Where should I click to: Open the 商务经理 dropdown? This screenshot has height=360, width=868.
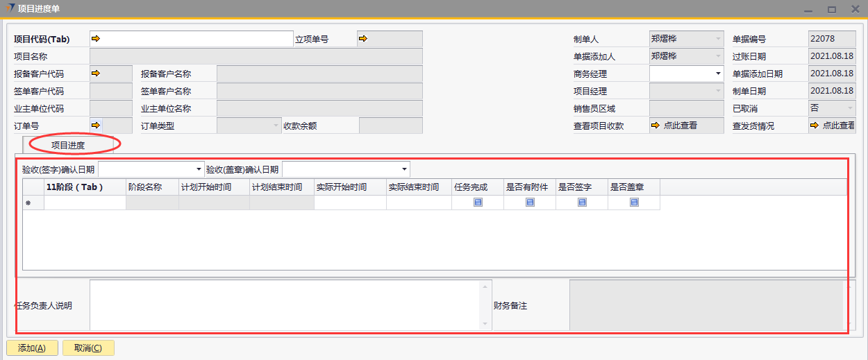coord(717,74)
